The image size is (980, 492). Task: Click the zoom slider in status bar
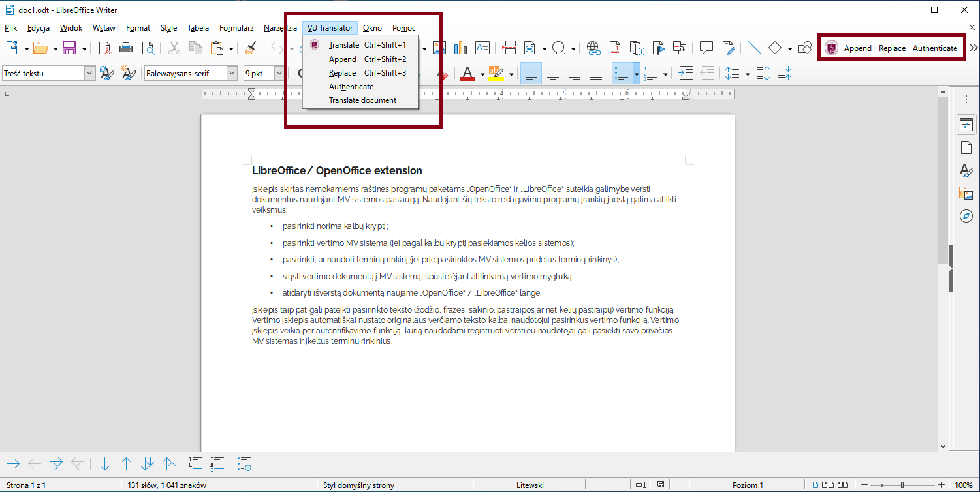point(902,485)
